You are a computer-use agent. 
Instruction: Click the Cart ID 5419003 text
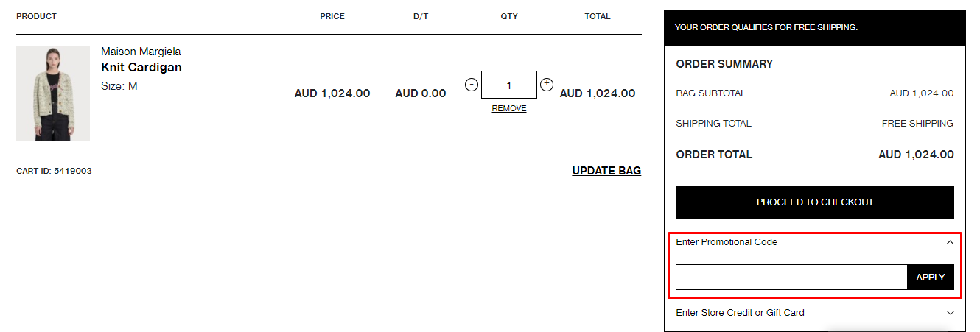point(54,171)
